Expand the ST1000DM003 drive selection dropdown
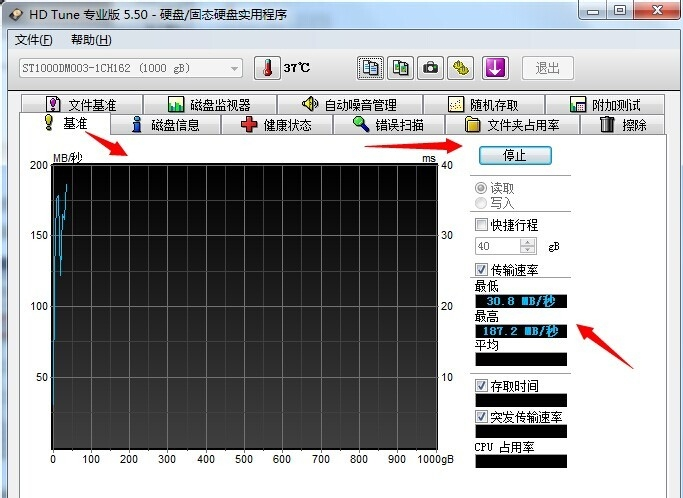The height and width of the screenshot is (498, 683). [234, 68]
